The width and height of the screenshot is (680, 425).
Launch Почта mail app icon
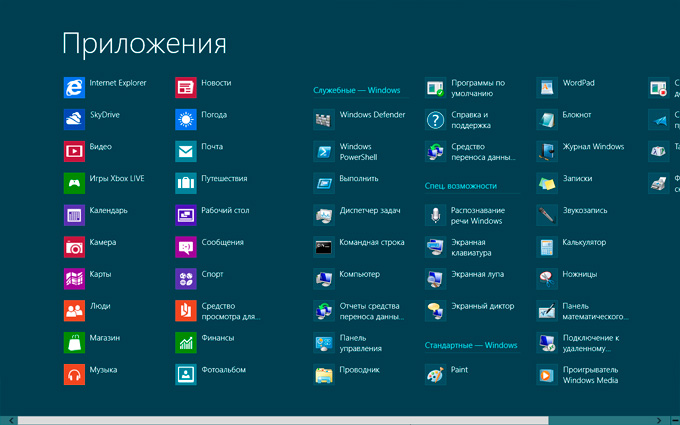185,151
